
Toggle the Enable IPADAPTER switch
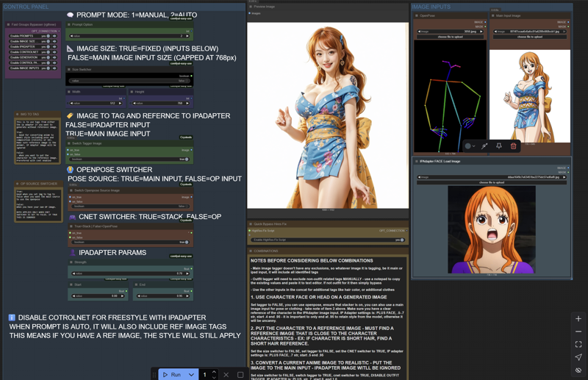pyautogui.click(x=46, y=46)
